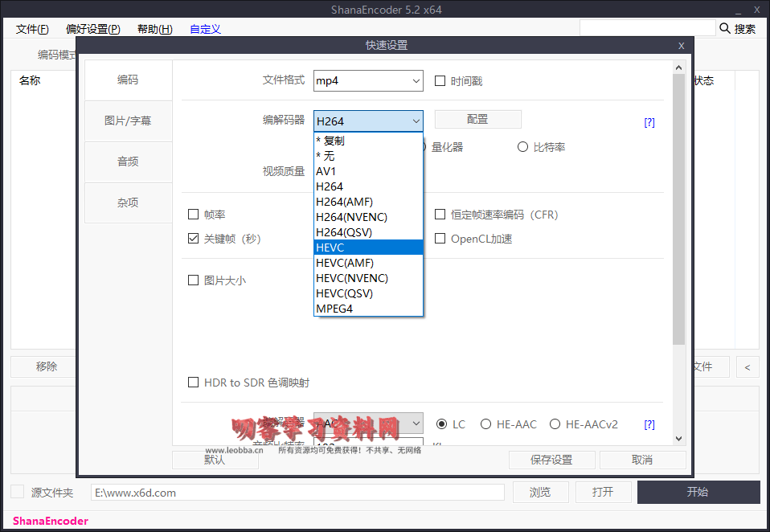770x532 pixels.
Task: Click the search magnifier icon
Action: (727, 27)
